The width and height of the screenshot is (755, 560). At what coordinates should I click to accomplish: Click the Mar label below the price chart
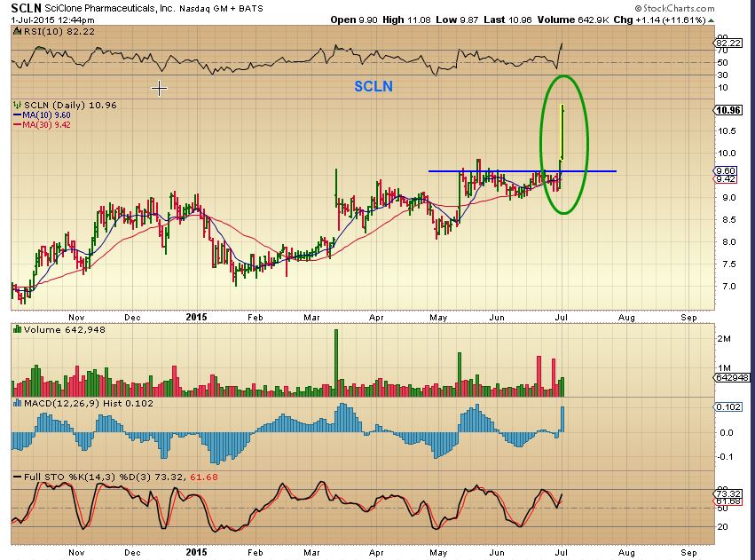pyautogui.click(x=311, y=318)
